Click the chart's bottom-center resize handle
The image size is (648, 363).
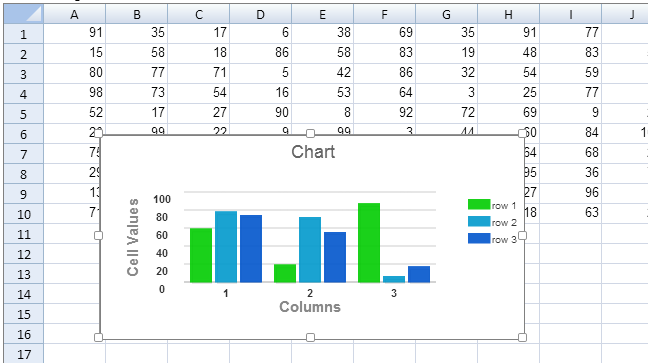(x=310, y=337)
